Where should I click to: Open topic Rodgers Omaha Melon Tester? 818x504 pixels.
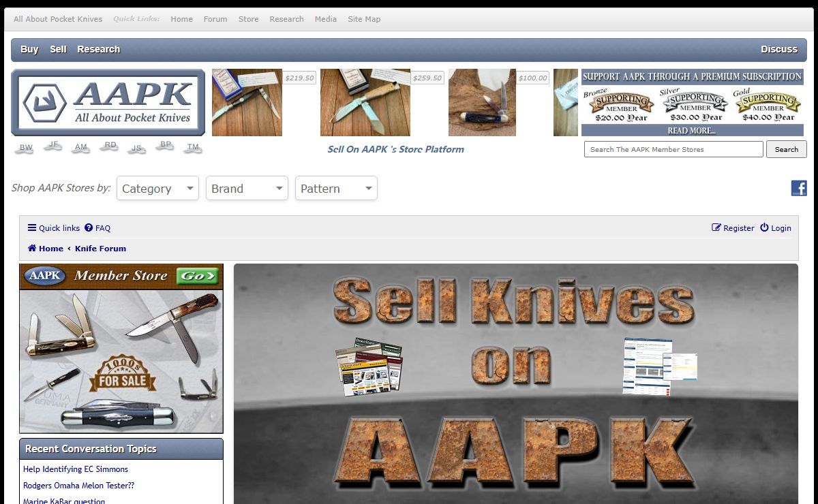click(x=79, y=486)
